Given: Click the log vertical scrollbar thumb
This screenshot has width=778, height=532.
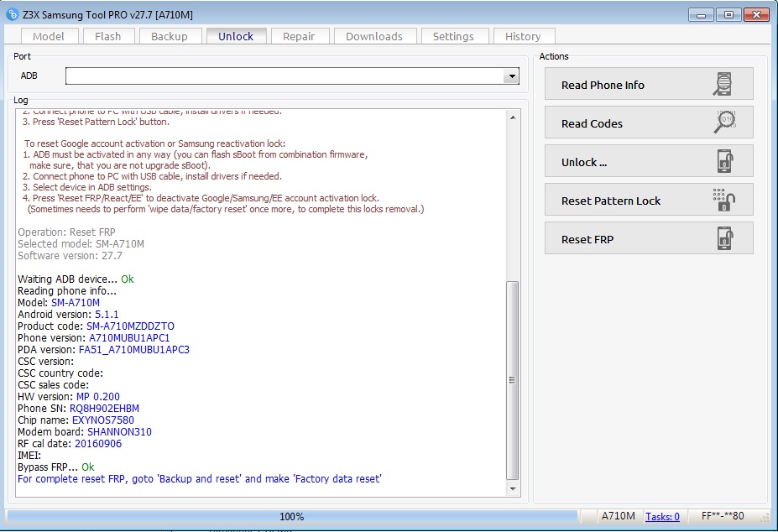Looking at the screenshot, I should (x=513, y=380).
